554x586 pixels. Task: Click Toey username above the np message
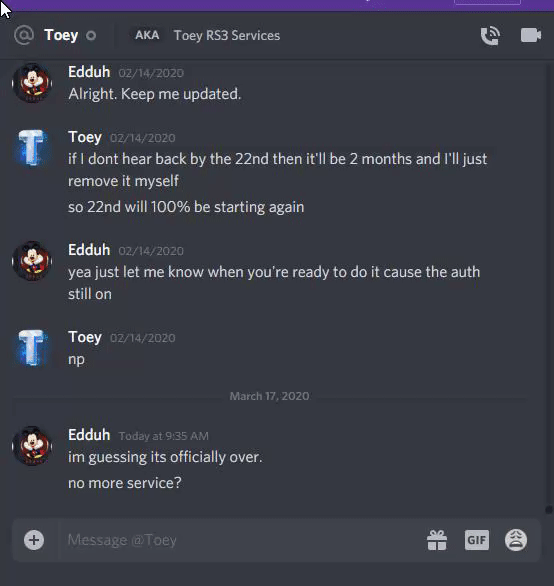(85, 337)
